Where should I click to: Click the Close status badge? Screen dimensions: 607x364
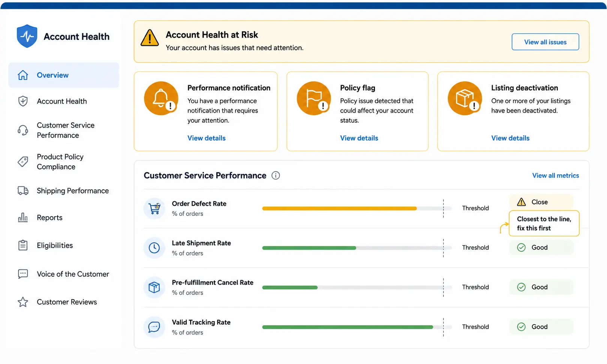tap(541, 202)
